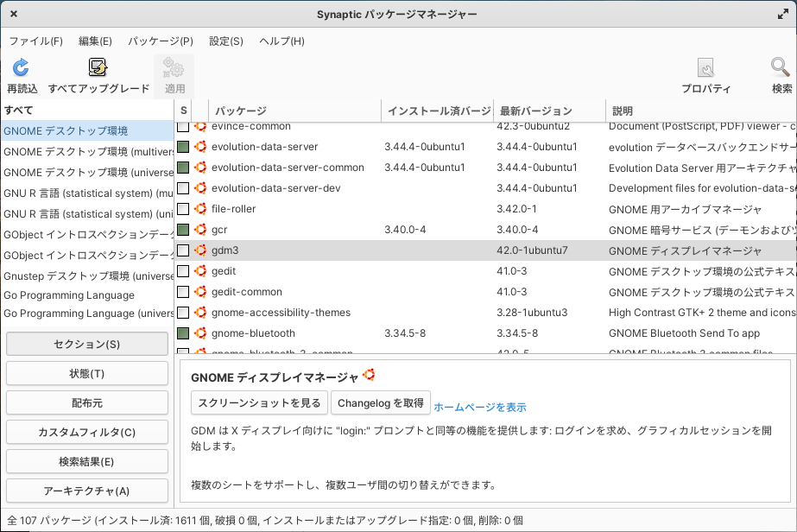This screenshot has height=532, width=797.
Task: Mark the gdm3 status checkbox
Action: pos(183,250)
